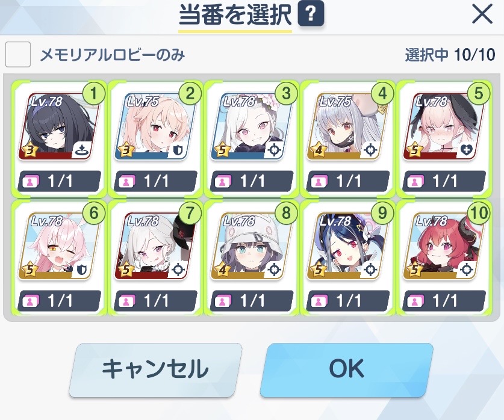Screen dimensions: 504x420
Task: Tap the blue-haired student card numbered 9
Action: [x=347, y=258]
